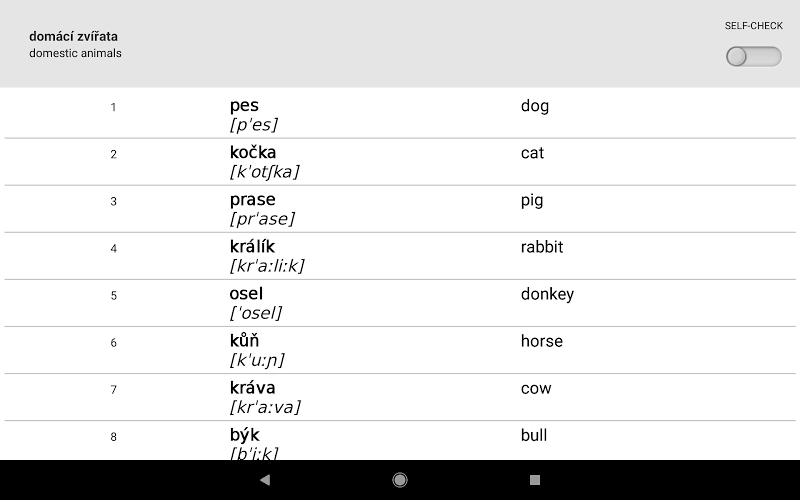The width and height of the screenshot is (800, 500).
Task: Tap the pronunciation "[k'otʃka]"
Action: pos(264,172)
